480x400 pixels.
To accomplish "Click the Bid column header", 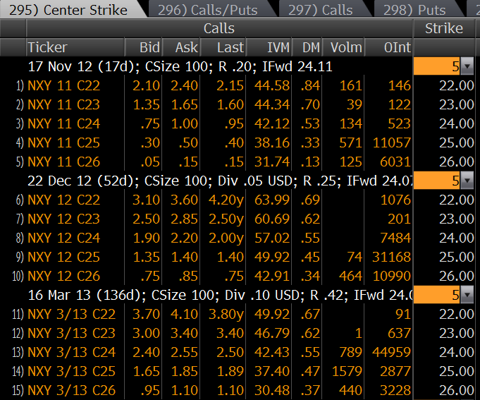I will tap(144, 47).
